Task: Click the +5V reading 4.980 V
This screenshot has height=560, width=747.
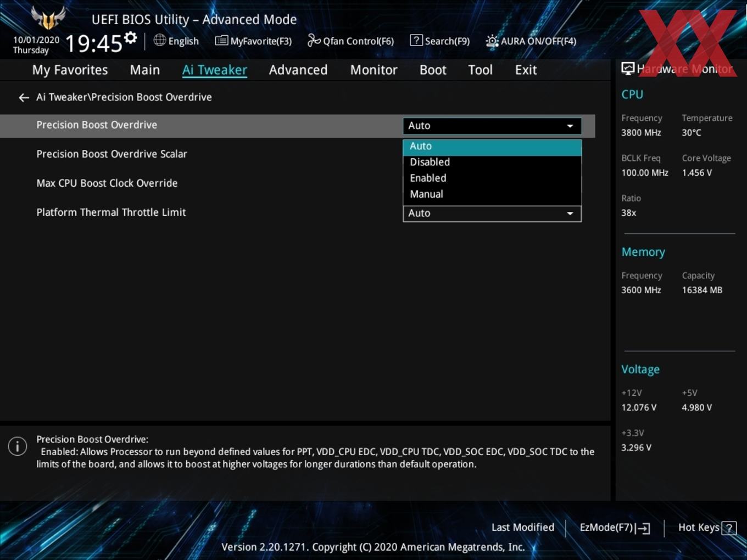Action: (697, 408)
